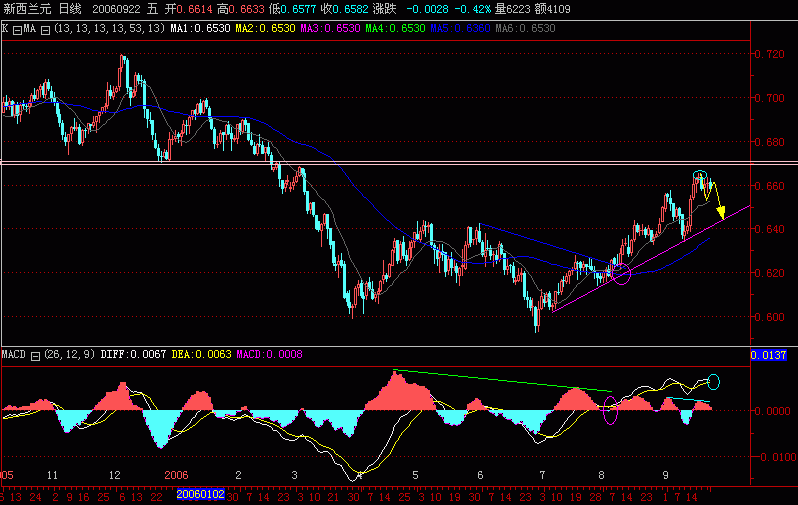Click the 0.660 price axis label
Image resolution: width=798 pixels, height=505 pixels.
[x=769, y=186]
